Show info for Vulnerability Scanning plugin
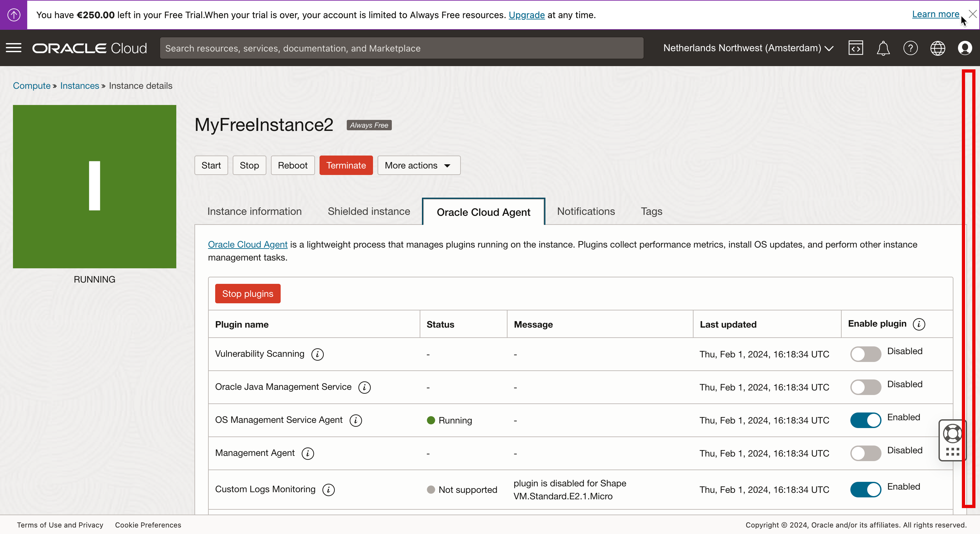Screen dimensions: 980x534 [317, 354]
